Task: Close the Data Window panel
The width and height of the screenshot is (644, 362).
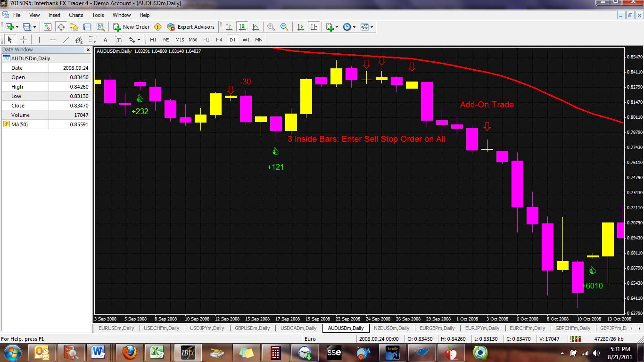Action: click(88, 49)
